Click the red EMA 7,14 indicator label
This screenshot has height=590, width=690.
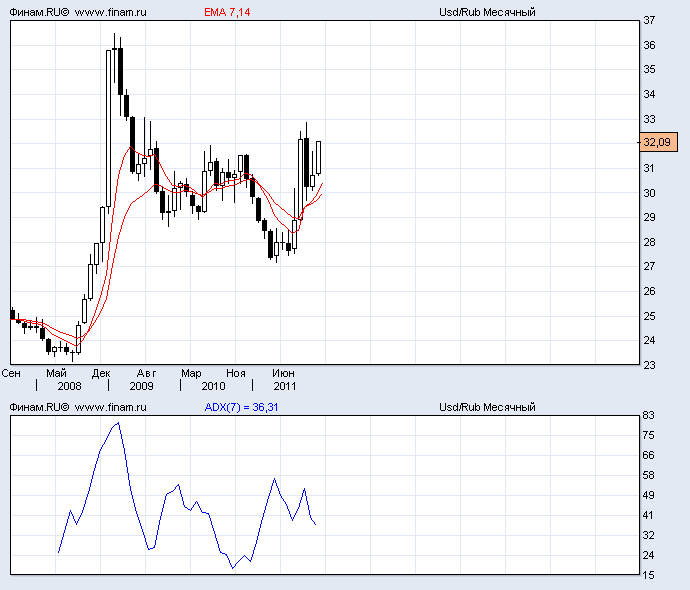point(227,12)
